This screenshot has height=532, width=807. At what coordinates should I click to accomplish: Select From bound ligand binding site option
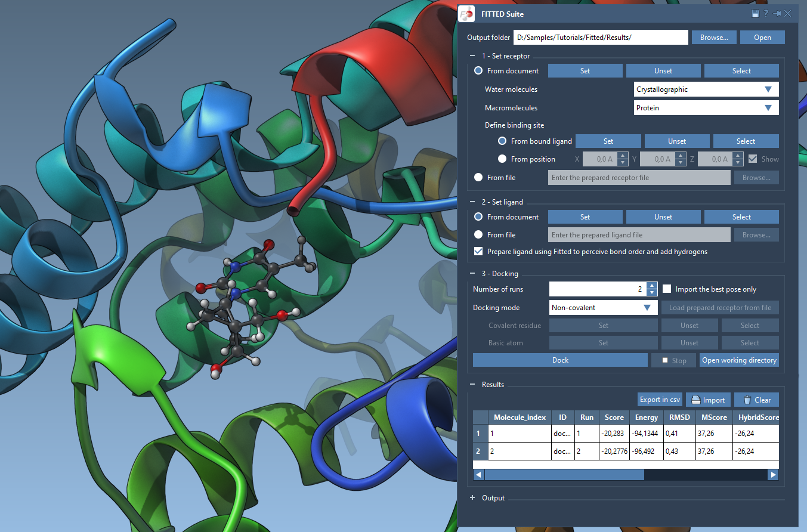[502, 141]
